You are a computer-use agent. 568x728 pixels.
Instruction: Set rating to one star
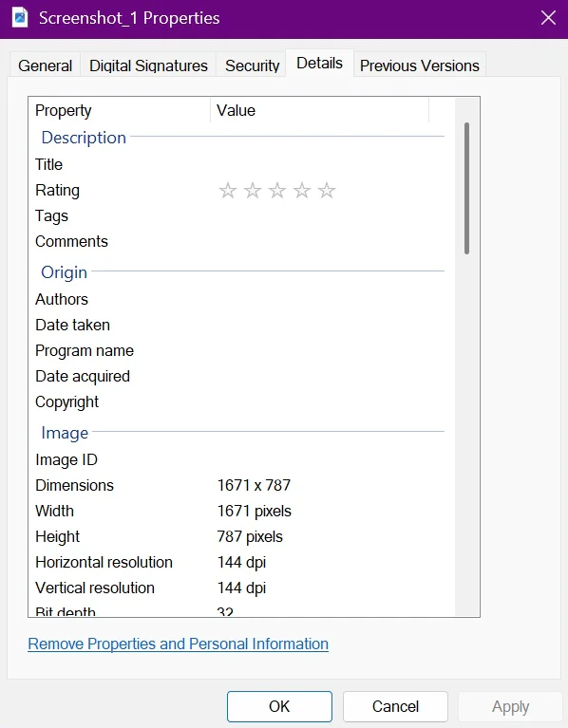pyautogui.click(x=228, y=191)
